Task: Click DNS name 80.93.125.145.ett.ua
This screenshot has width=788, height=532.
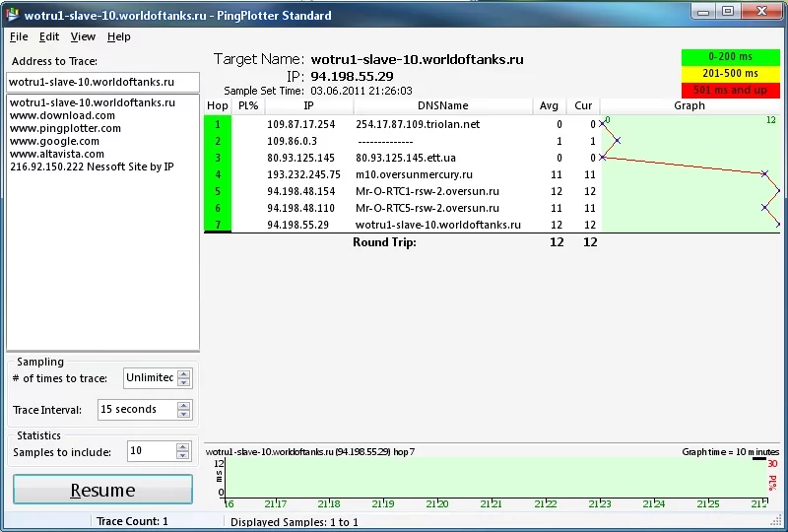Action: point(406,158)
